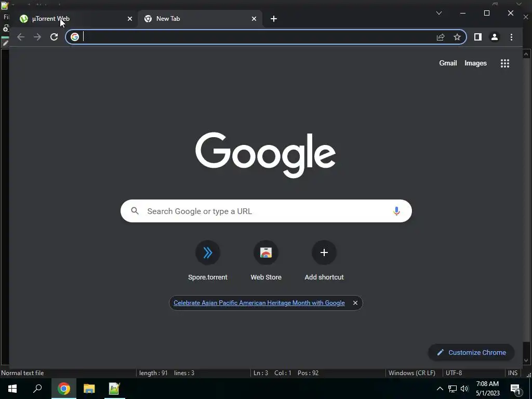
Task: Open the Spore.torrent shortcut
Action: click(208, 261)
